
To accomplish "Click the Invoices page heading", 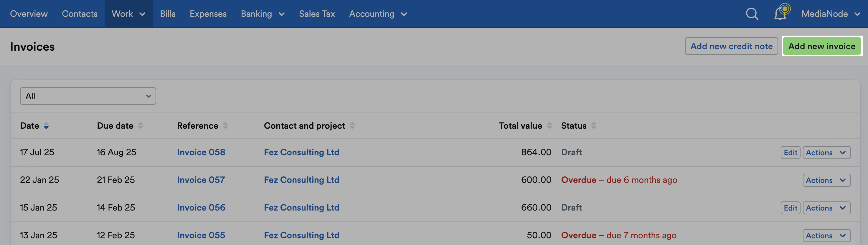I will (32, 47).
